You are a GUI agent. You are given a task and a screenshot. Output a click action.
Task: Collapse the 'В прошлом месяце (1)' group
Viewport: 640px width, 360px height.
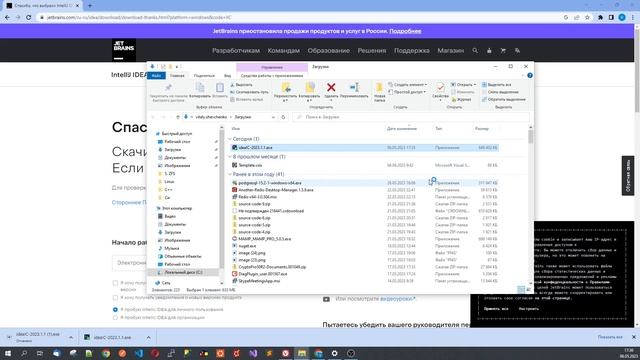[x=230, y=157]
